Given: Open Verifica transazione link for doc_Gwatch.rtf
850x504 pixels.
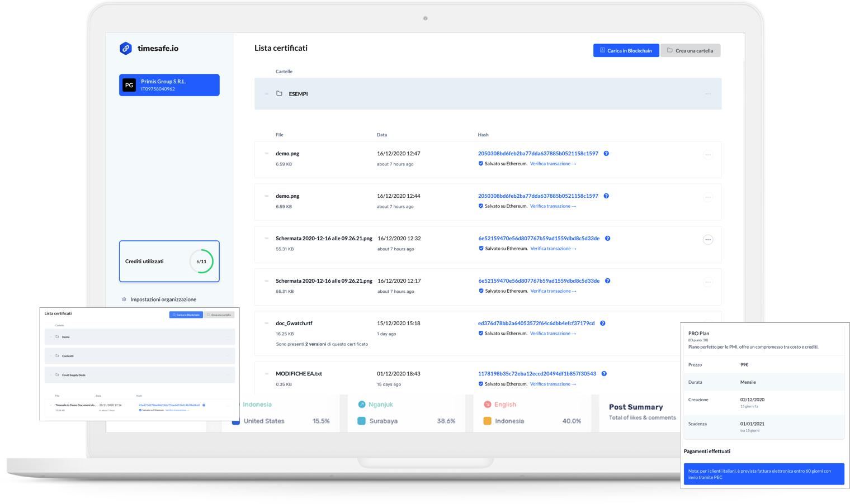Looking at the screenshot, I should 552,334.
